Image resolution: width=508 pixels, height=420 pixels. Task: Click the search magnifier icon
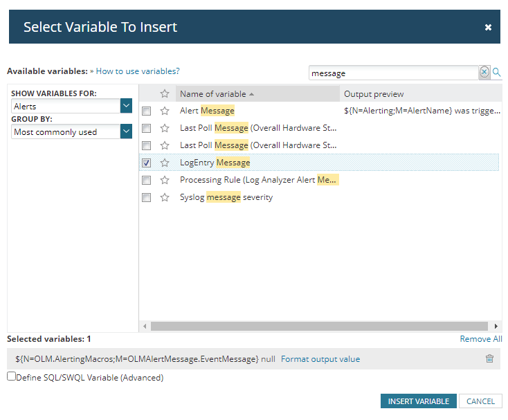pyautogui.click(x=496, y=72)
